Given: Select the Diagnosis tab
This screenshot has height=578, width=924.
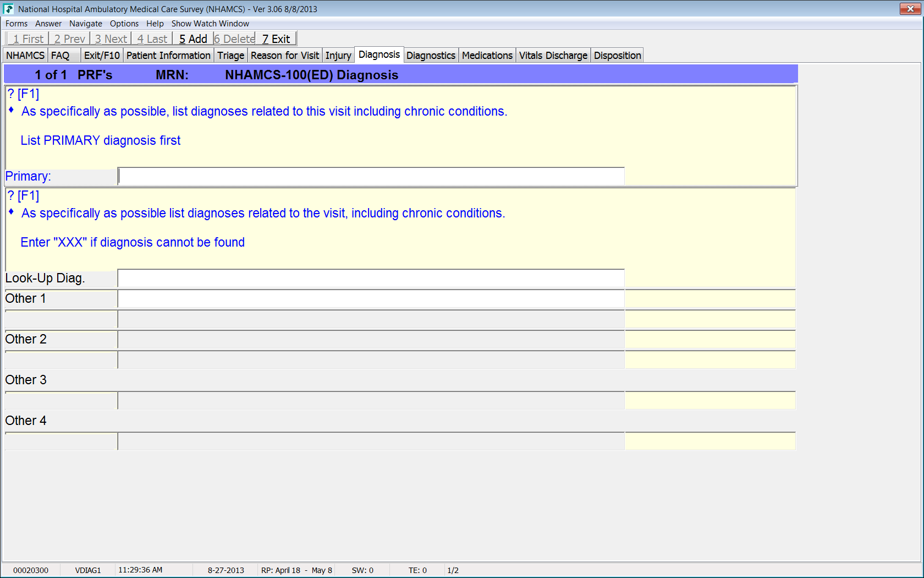Looking at the screenshot, I should 380,54.
